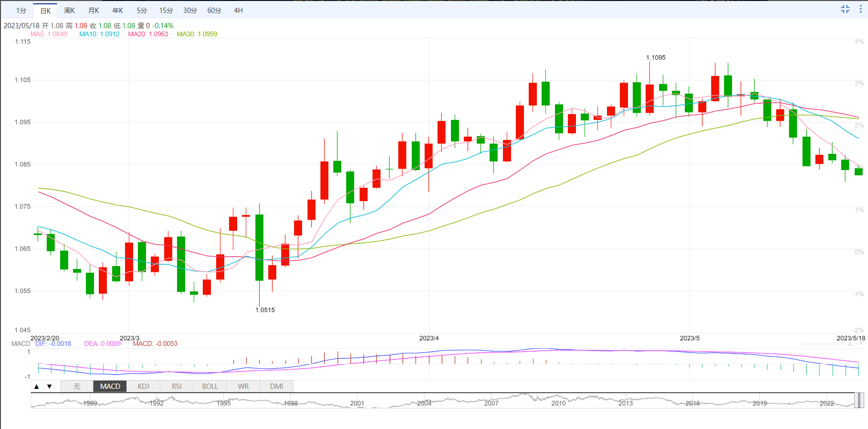Click the exit fullscreen icon
Screen dimensions: 868x429
pos(845,9)
